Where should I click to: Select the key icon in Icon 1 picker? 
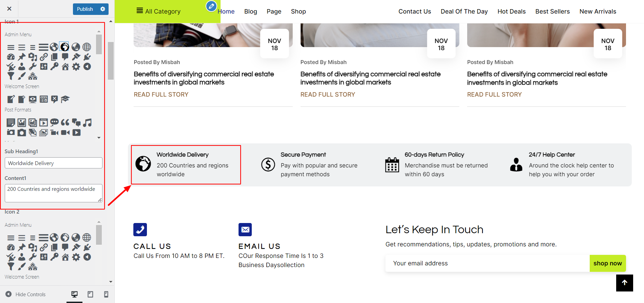point(54,66)
